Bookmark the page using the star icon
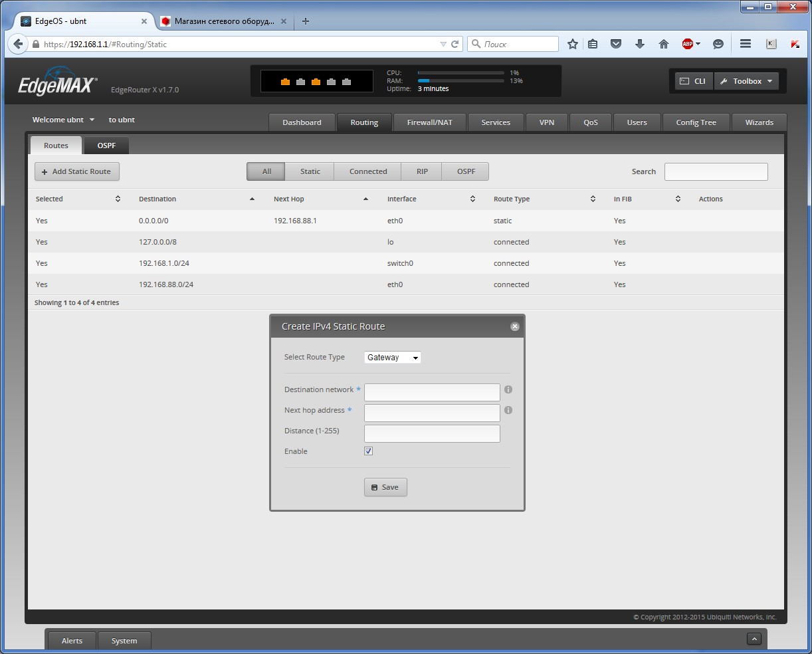 tap(572, 44)
